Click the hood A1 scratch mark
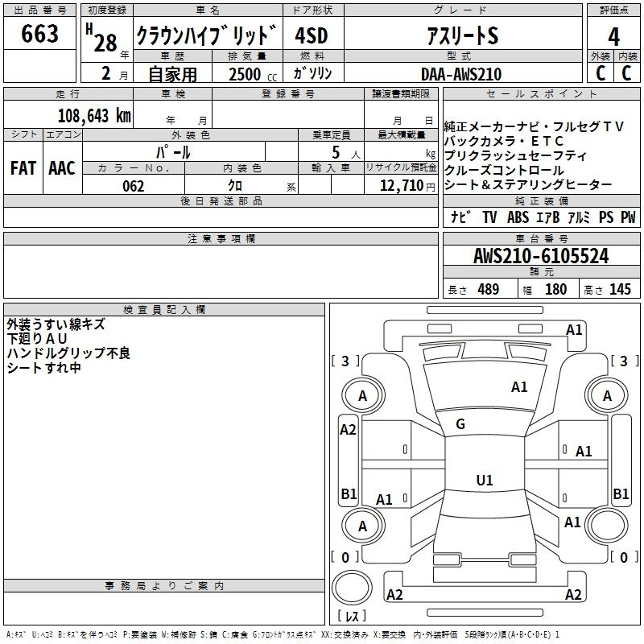 [x=519, y=387]
